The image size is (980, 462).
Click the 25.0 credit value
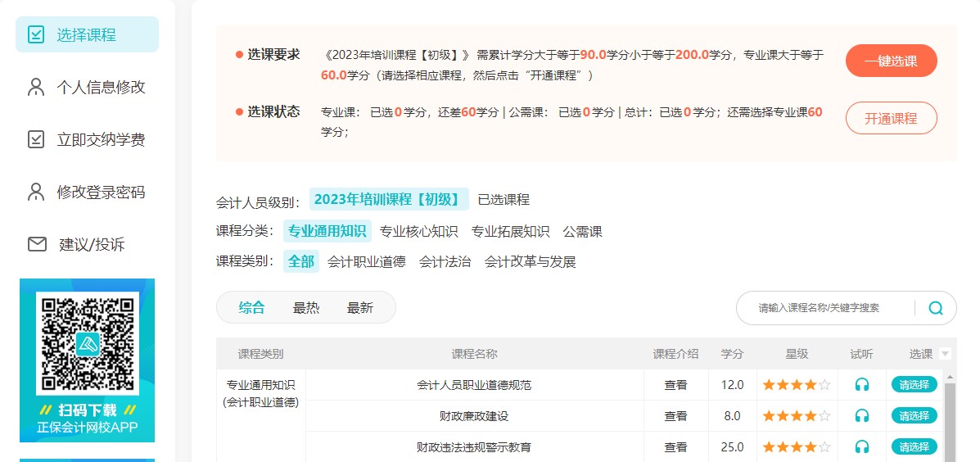pos(733,447)
